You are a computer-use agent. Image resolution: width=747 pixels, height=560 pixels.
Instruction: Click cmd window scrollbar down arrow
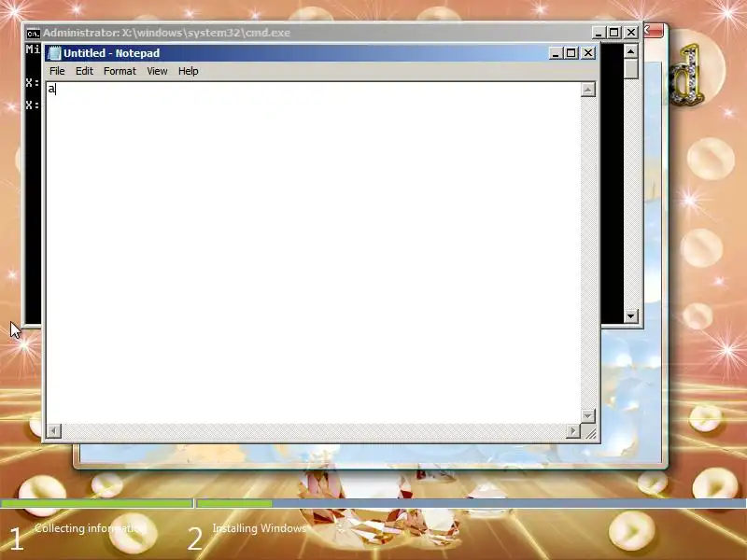pos(631,315)
